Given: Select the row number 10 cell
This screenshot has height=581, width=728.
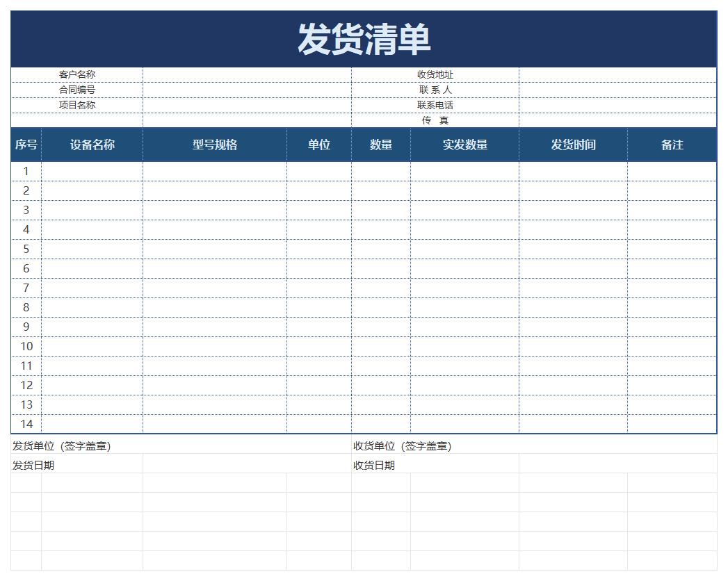Looking at the screenshot, I should (26, 347).
